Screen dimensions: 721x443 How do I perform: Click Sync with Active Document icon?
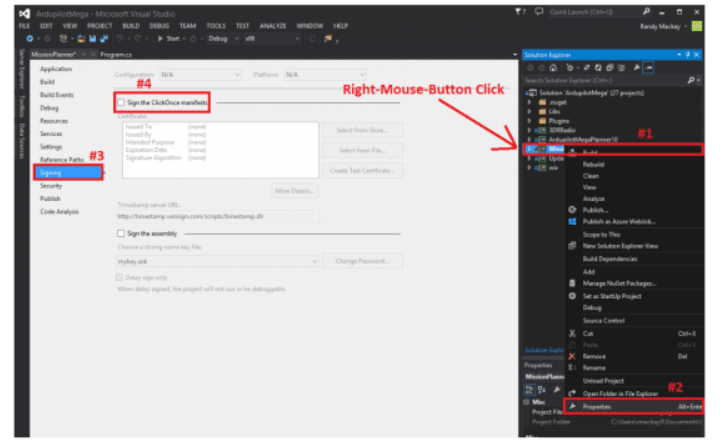pyautogui.click(x=587, y=68)
